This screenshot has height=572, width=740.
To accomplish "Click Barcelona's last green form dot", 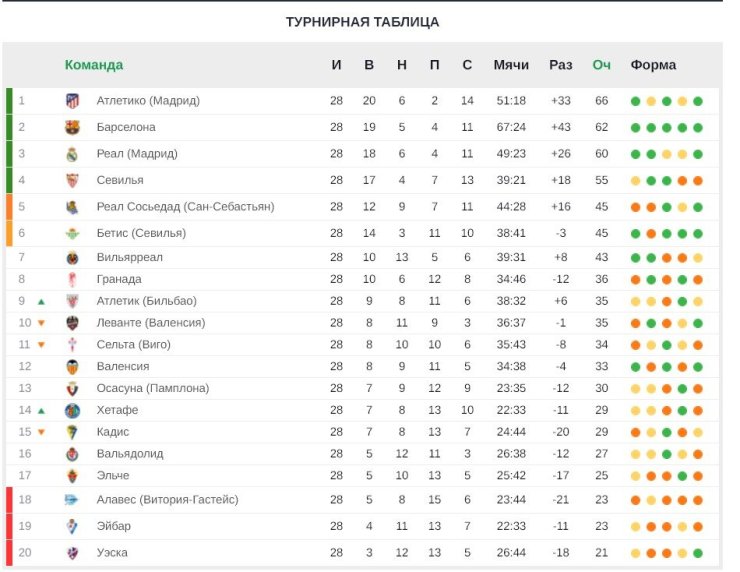I will coord(698,128).
